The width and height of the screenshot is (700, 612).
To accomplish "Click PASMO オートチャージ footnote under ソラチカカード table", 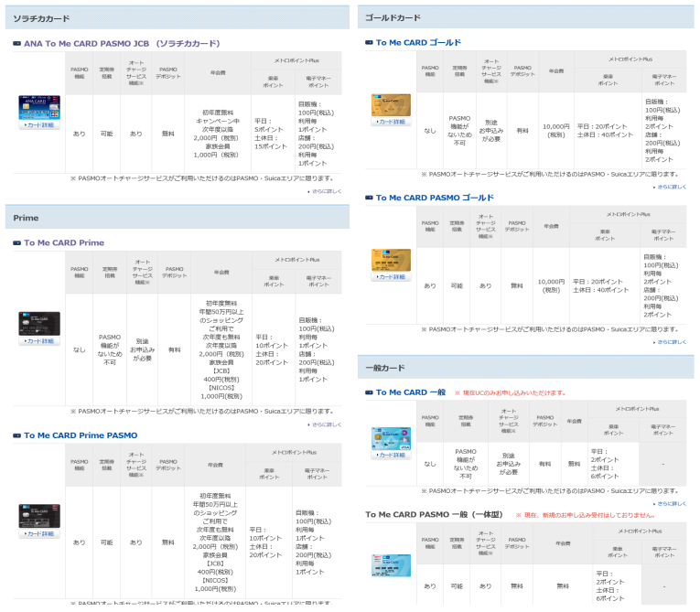I will pyautogui.click(x=202, y=178).
